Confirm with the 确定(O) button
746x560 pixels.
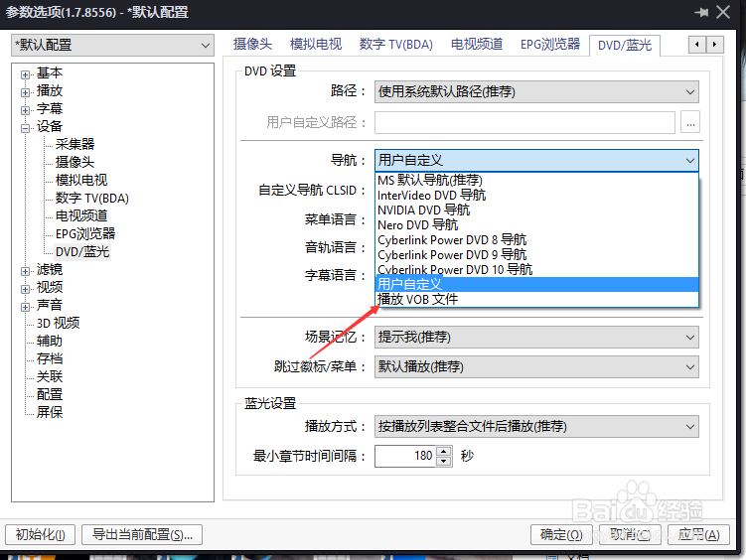(x=561, y=535)
